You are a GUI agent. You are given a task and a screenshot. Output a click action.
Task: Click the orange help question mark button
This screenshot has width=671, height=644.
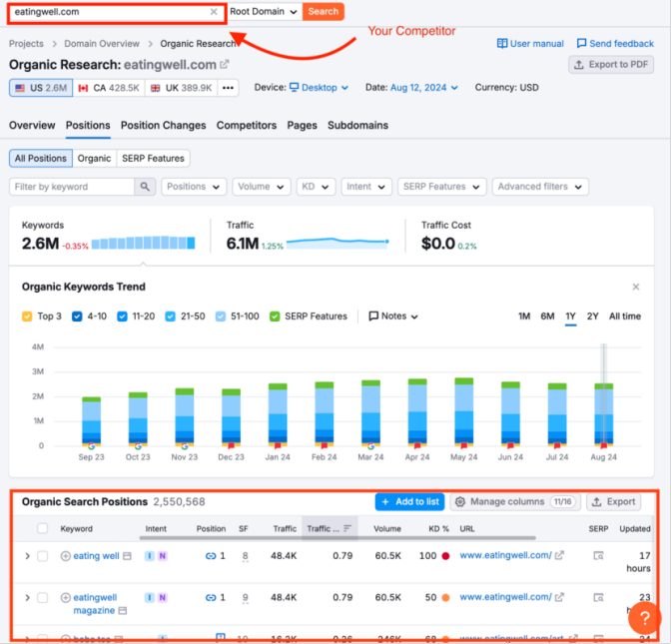tap(645, 619)
